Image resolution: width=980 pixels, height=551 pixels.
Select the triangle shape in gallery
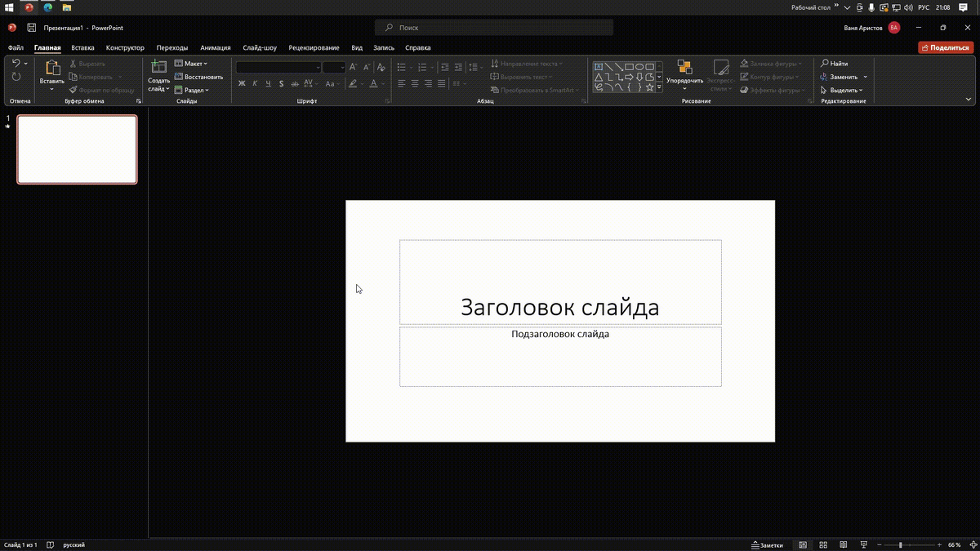coord(599,77)
